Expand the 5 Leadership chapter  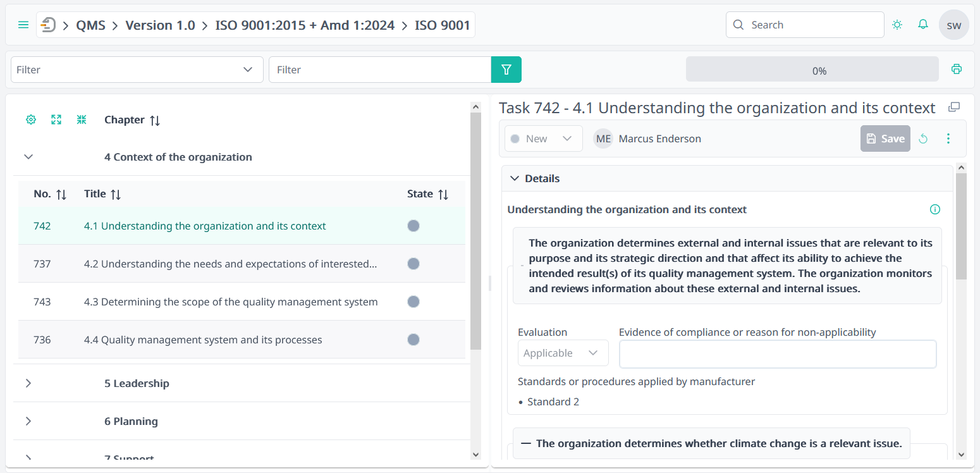(28, 383)
